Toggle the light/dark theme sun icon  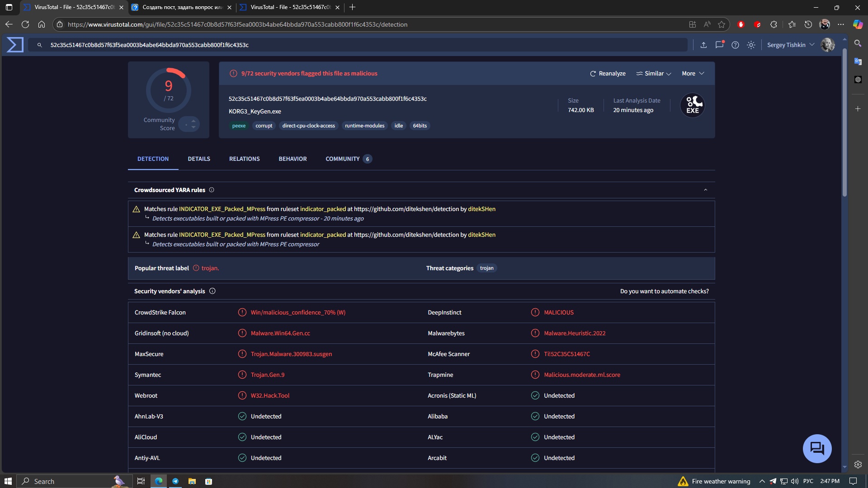coord(751,45)
